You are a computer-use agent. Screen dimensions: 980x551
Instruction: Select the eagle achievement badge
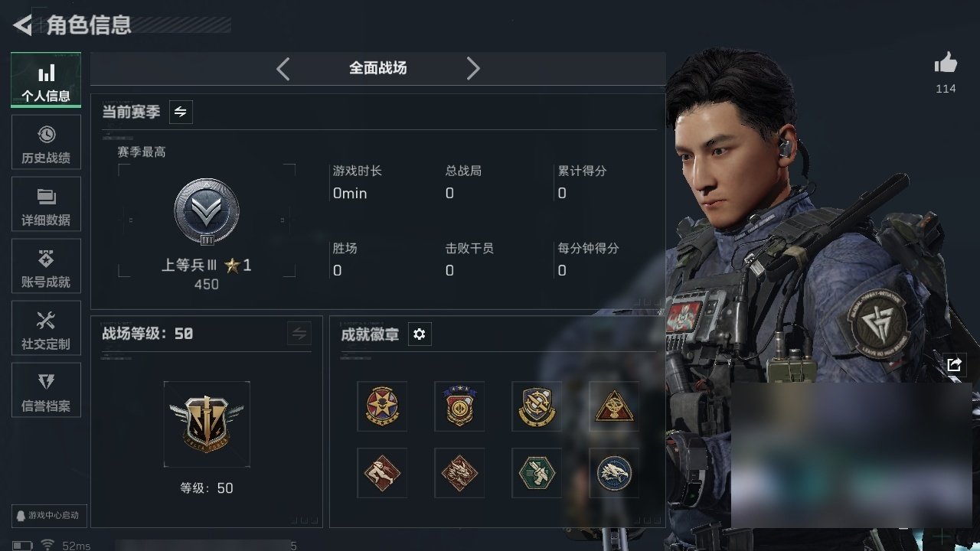pos(614,473)
